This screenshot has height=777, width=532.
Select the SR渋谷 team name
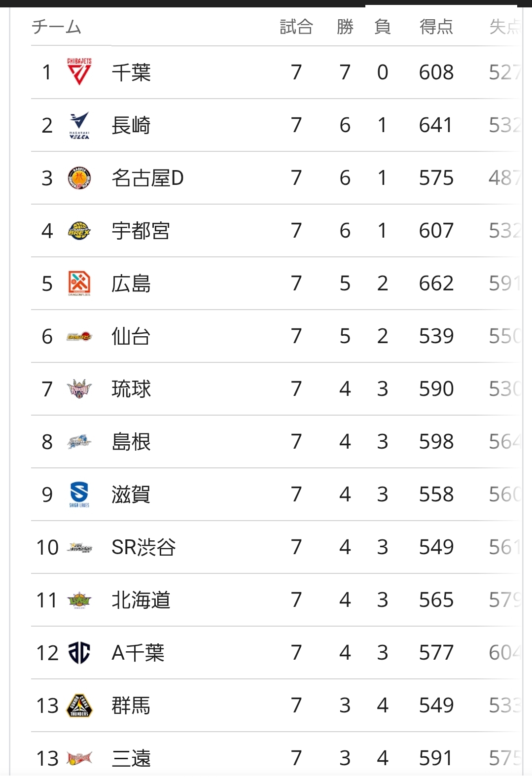point(143,547)
